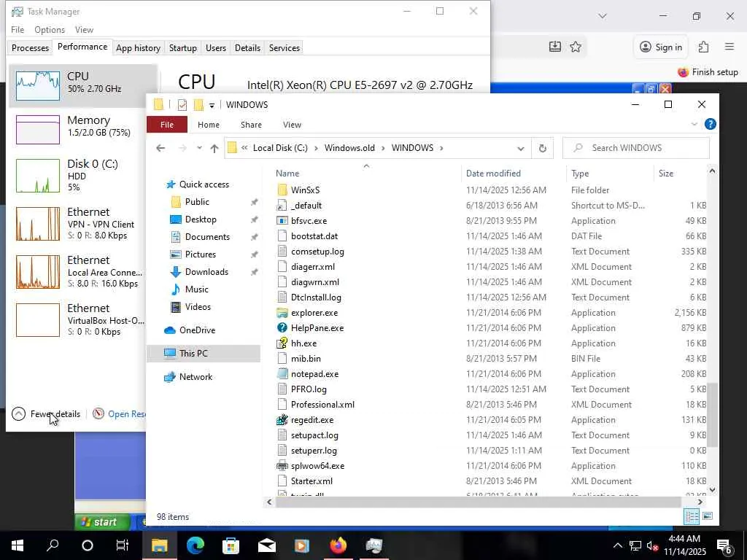
Task: Collapse Task Manager with Fewer details
Action: 46,414
